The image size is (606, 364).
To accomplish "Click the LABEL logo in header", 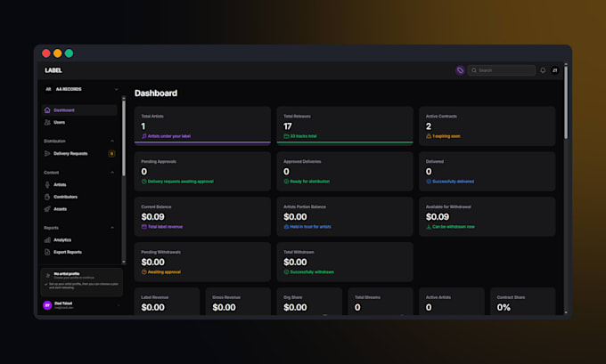I will (53, 70).
